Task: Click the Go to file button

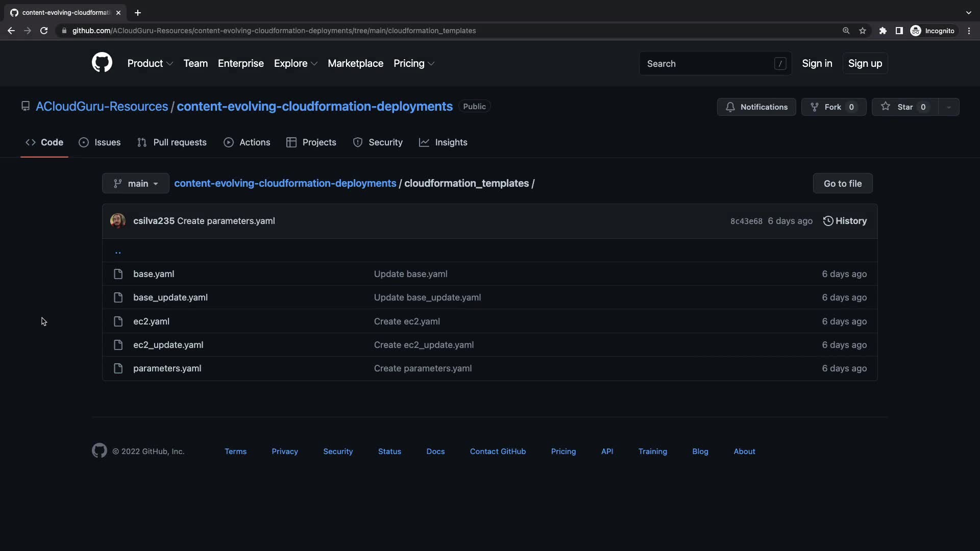Action: tap(842, 183)
